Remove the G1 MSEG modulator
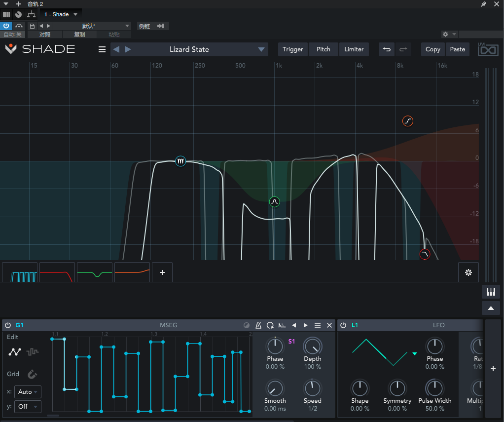Viewport: 504px width, 422px height. (329, 325)
